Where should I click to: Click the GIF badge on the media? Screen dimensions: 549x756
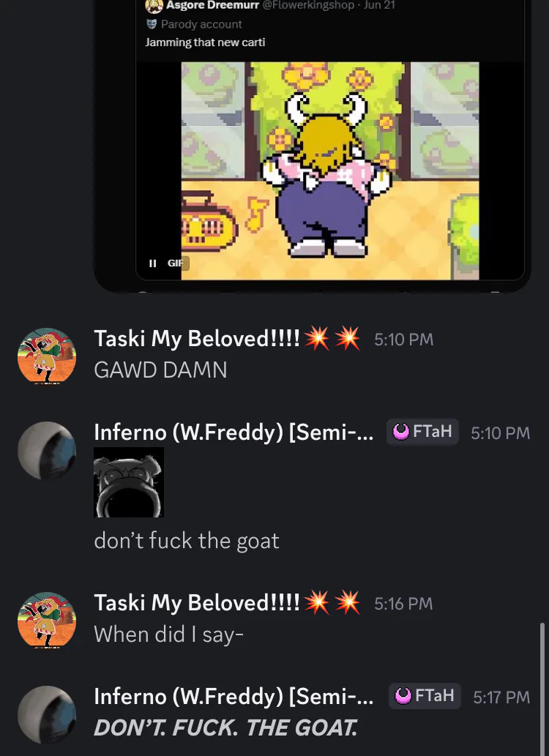[x=176, y=263]
